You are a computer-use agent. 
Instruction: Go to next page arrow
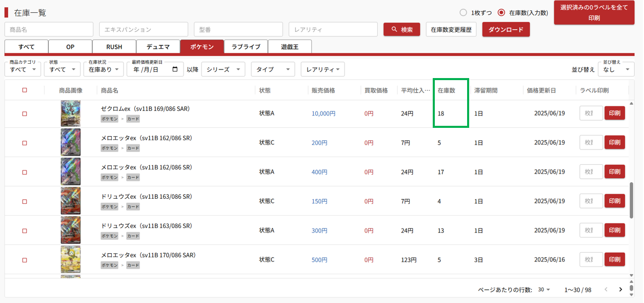coord(620,290)
